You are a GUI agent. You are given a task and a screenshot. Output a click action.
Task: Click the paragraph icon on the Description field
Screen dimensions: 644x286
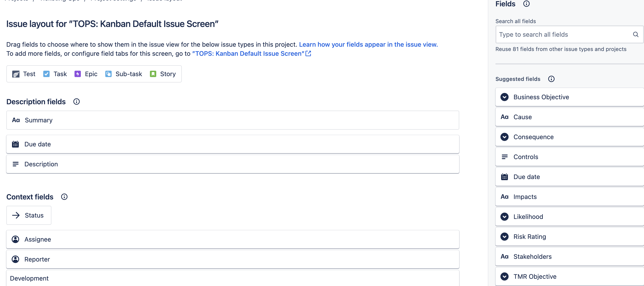click(x=16, y=164)
